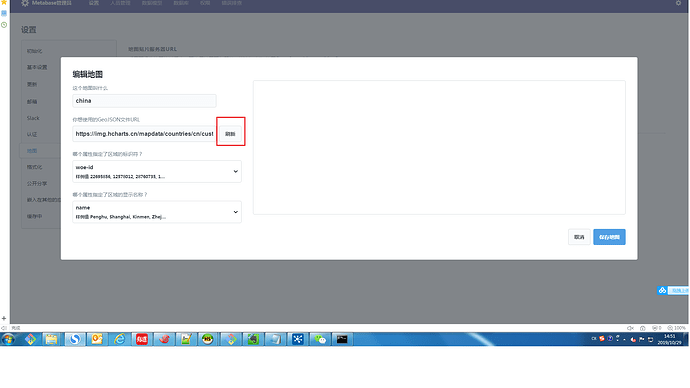690x388 pixels.
Task: Click the floating blue cloud upload widget
Action: (673, 290)
